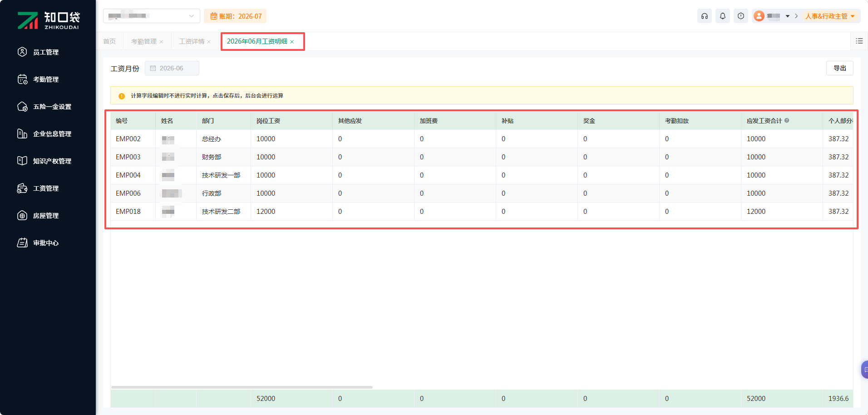Open the tab list menu icon
The width and height of the screenshot is (868, 415).
click(x=859, y=41)
